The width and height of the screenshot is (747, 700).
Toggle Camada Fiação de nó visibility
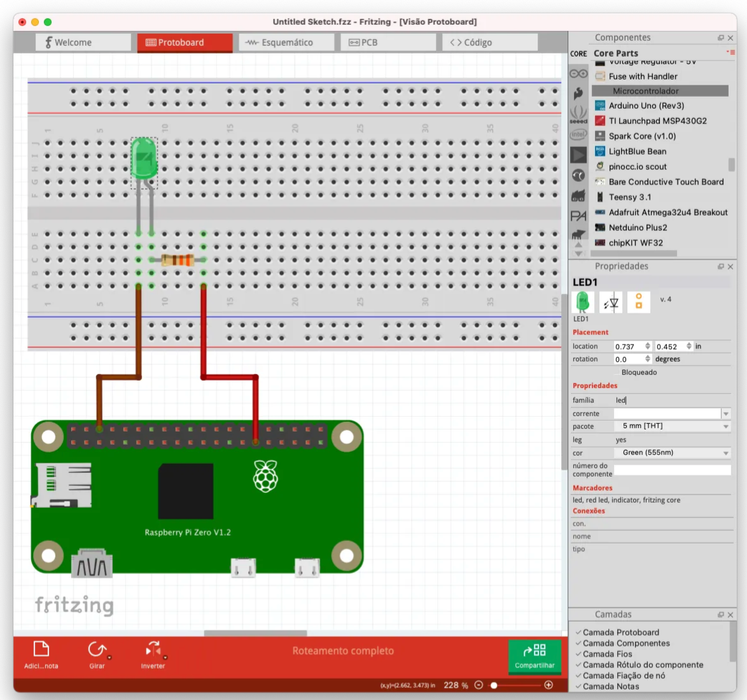[578, 676]
